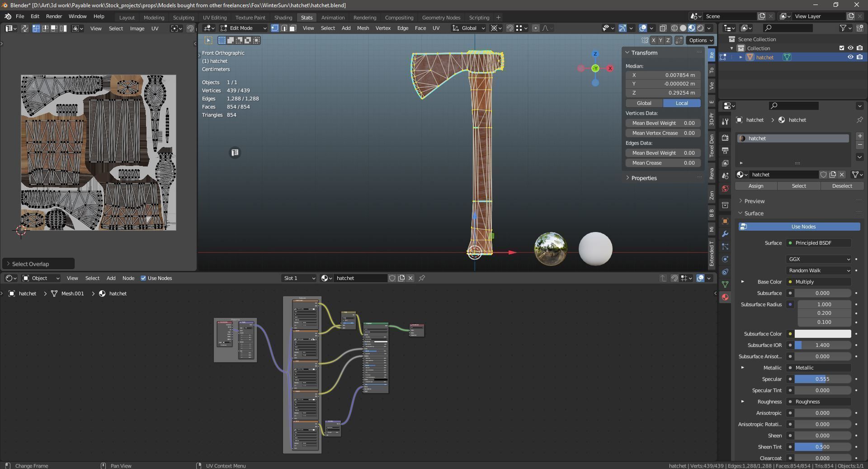The image size is (868, 469).
Task: Pin the node editor material
Action: (x=422, y=278)
